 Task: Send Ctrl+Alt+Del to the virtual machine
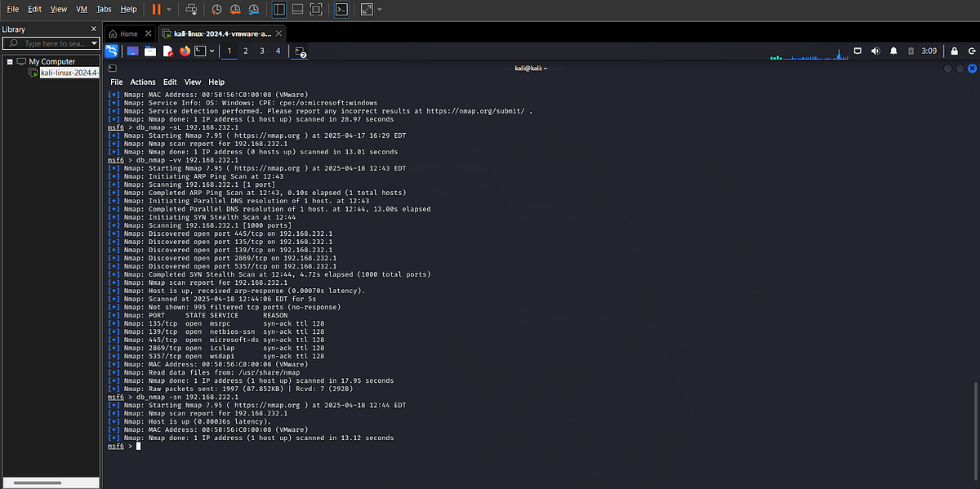pos(193,9)
